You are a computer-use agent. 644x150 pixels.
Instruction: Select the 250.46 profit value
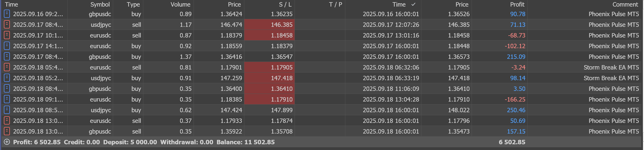(516, 110)
